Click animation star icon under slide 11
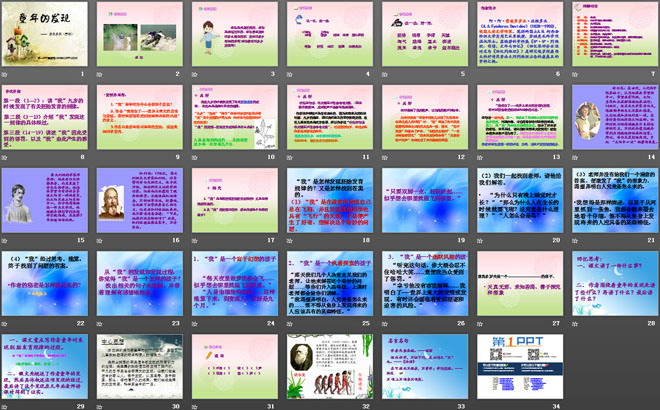660x410 pixels. point(290,157)
